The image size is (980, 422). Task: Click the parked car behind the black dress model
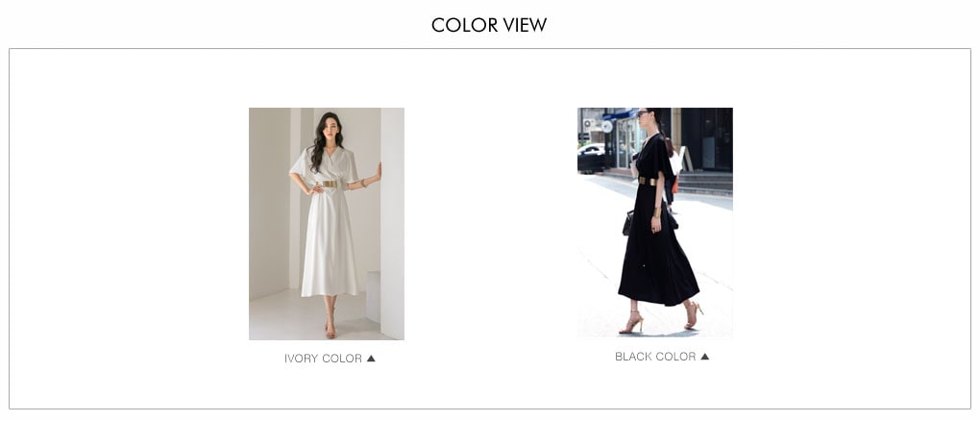coord(591,158)
